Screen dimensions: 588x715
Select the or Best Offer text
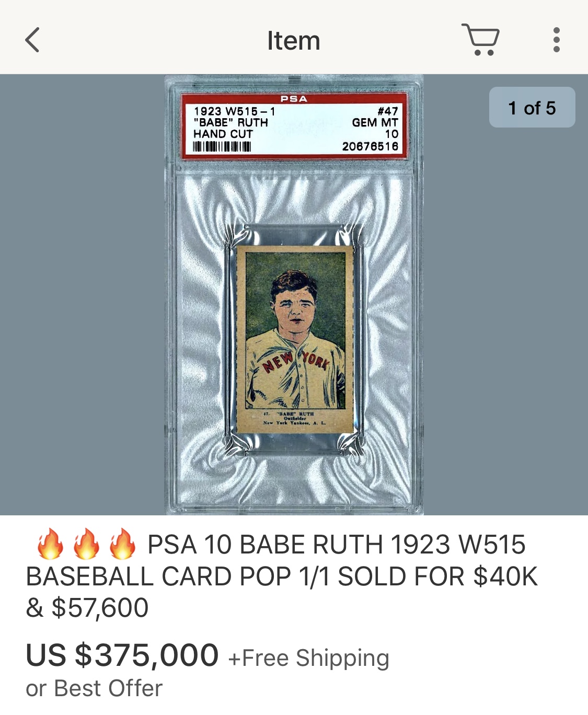coord(94,688)
